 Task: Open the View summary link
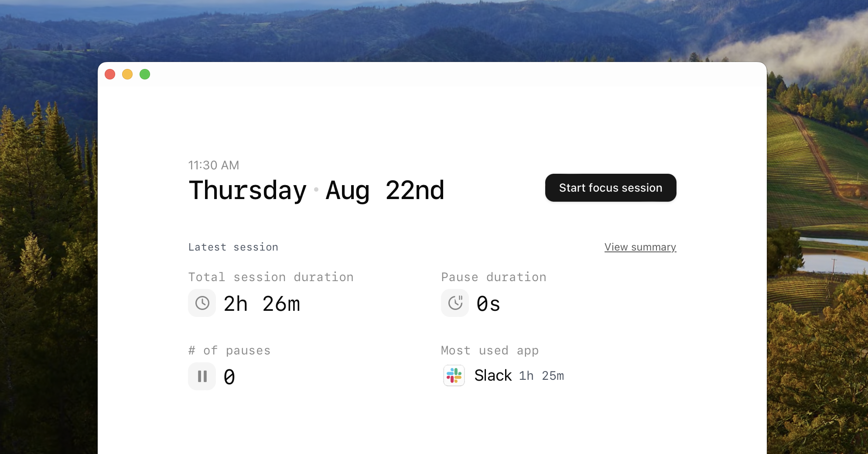[x=640, y=247]
